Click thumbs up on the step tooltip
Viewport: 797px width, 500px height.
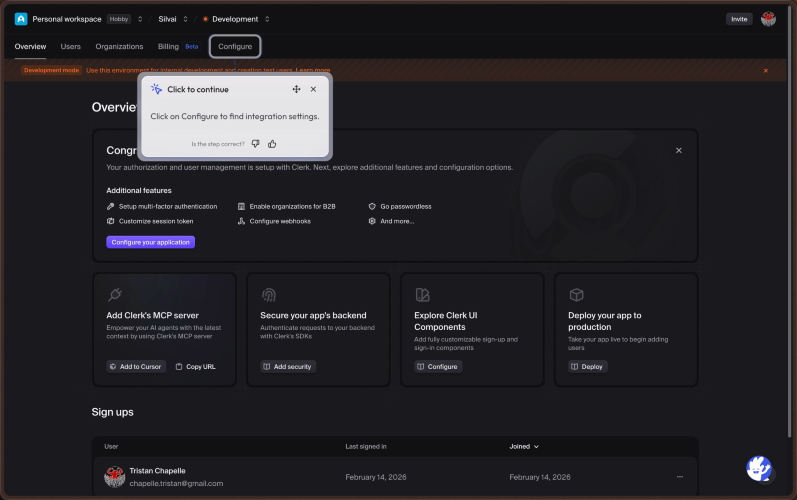click(x=272, y=144)
